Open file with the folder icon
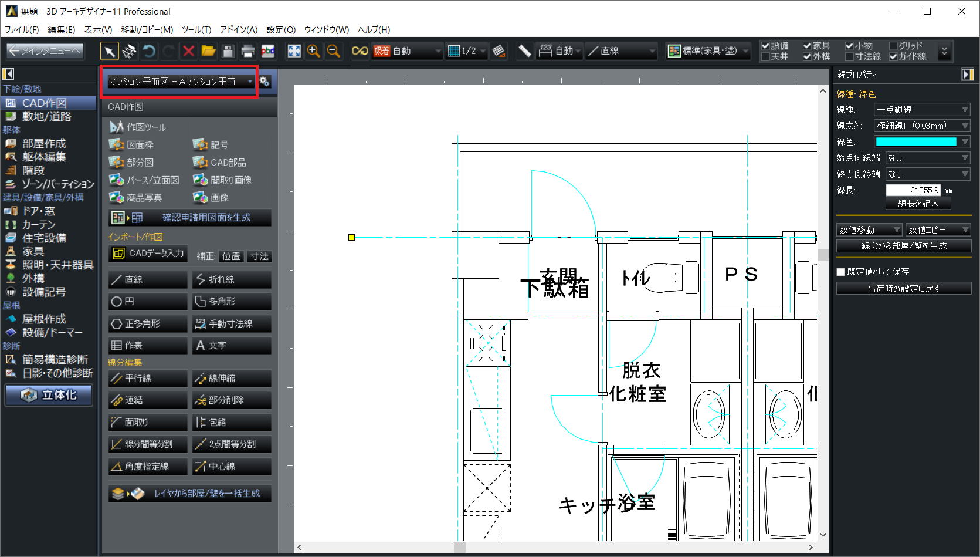The width and height of the screenshot is (980, 557). coord(208,52)
